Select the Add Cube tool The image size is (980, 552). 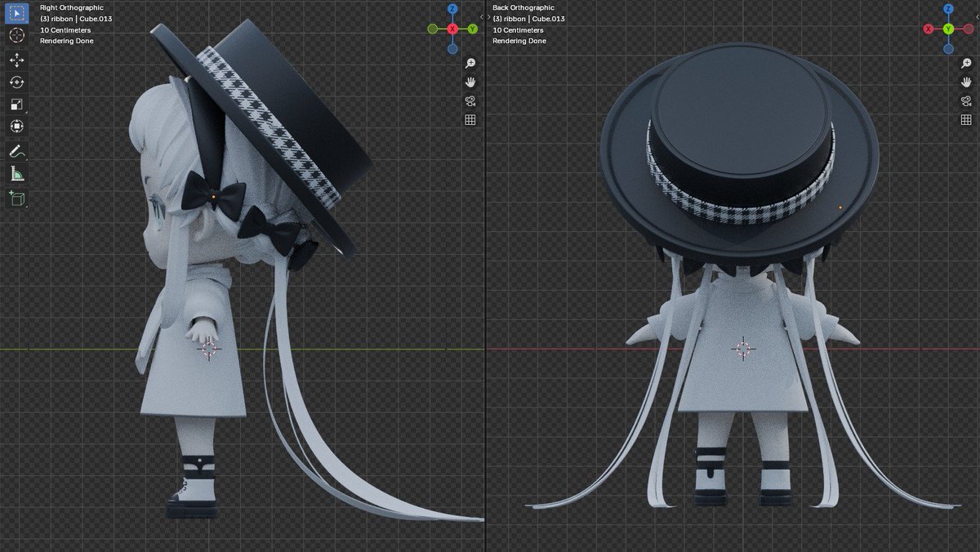click(x=16, y=198)
